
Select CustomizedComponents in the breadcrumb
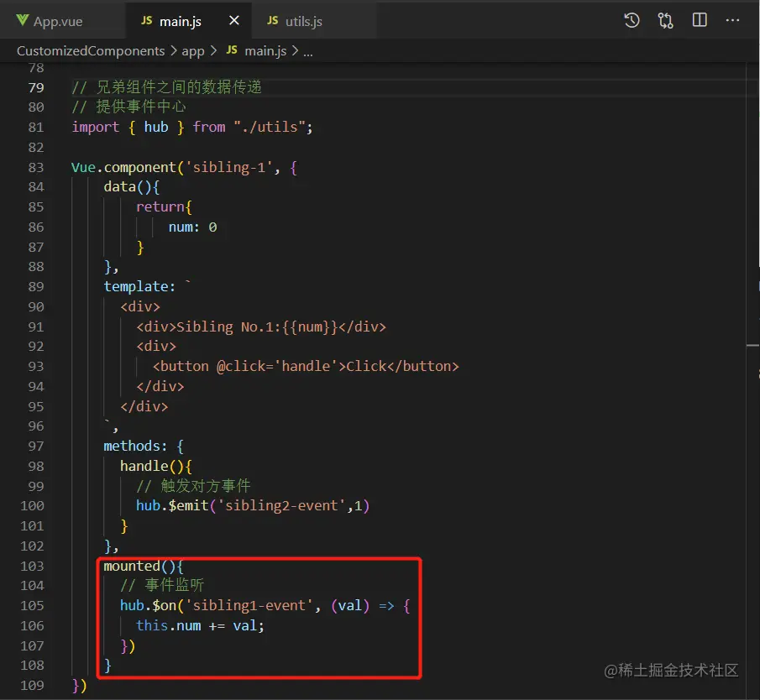pos(91,51)
